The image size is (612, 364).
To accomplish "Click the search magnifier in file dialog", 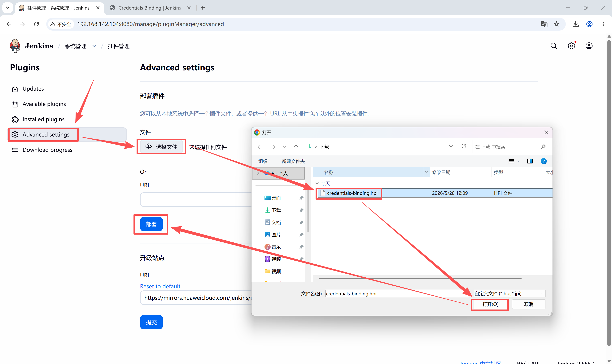I will point(543,147).
